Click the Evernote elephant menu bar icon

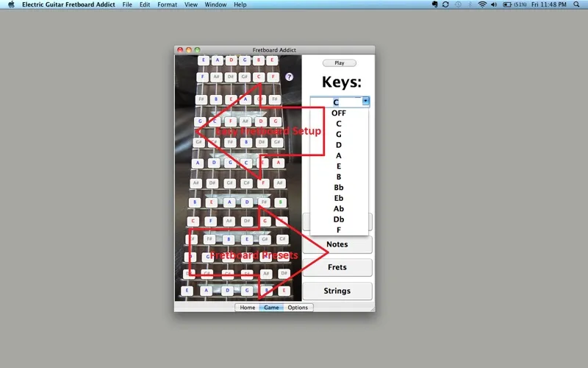pos(434,4)
